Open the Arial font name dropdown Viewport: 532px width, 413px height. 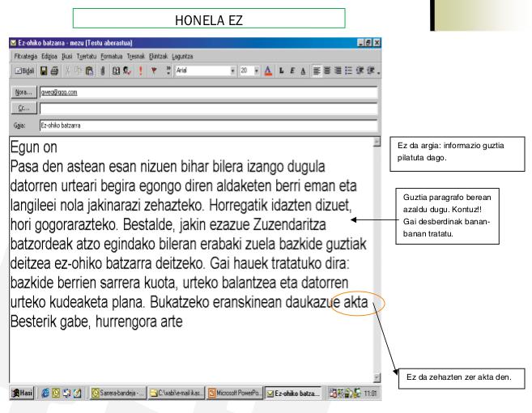point(234,70)
